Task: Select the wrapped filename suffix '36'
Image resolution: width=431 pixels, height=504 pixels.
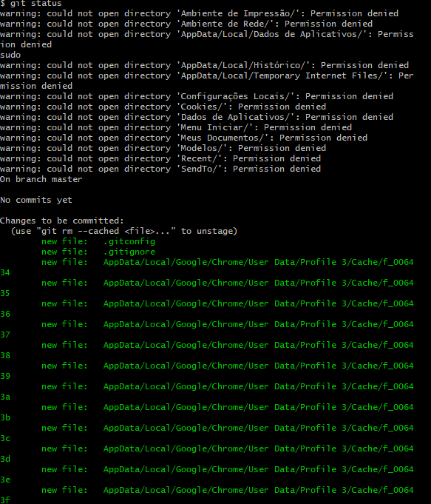Action: [5, 314]
